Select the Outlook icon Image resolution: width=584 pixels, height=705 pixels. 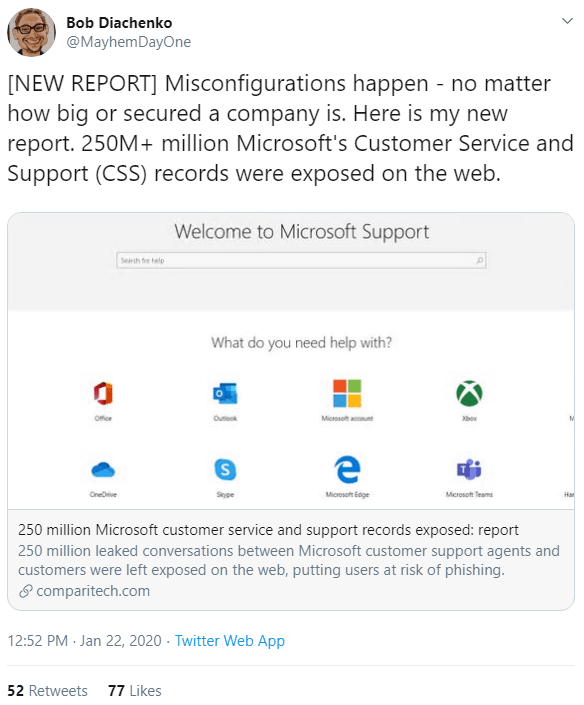click(x=225, y=393)
